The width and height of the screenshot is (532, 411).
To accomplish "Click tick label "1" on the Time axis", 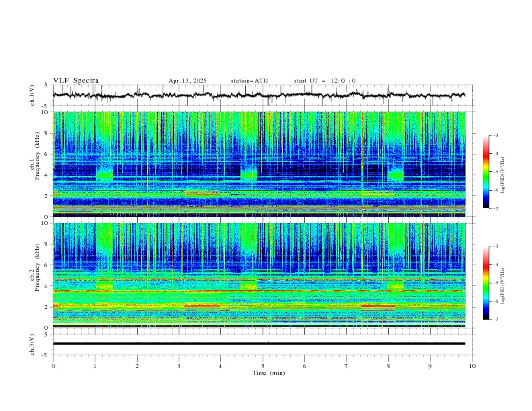I will tap(95, 366).
